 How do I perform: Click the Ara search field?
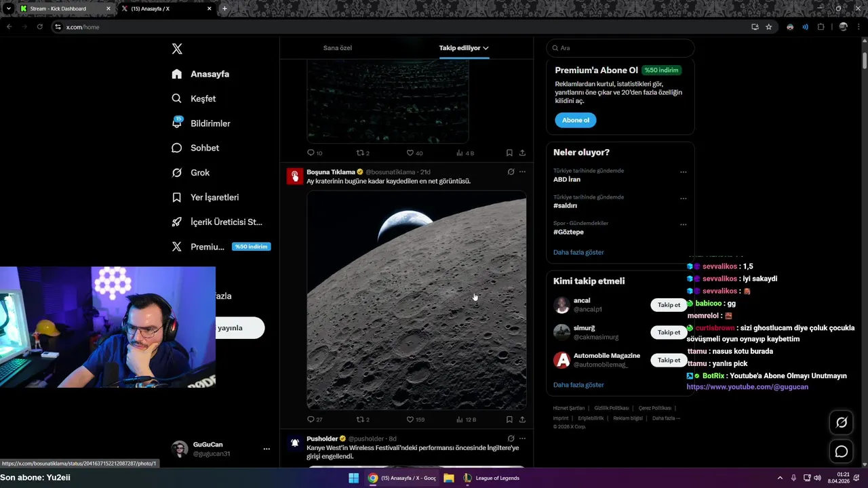click(x=620, y=48)
